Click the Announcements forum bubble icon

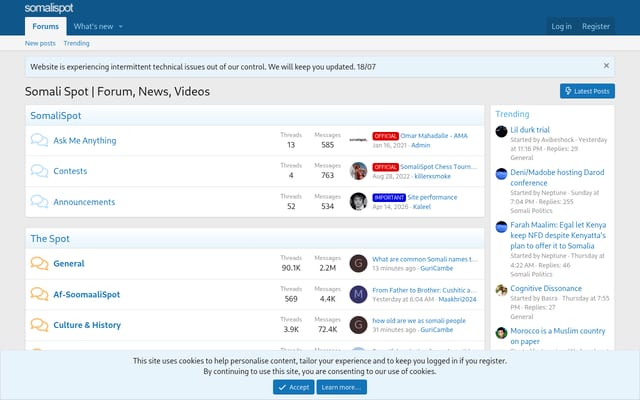point(39,201)
